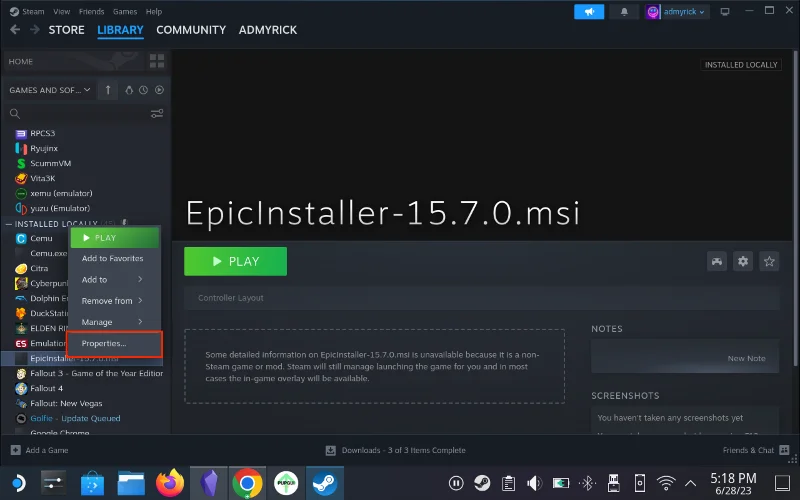
Task: Choose Properties... in the context menu
Action: tap(114, 343)
